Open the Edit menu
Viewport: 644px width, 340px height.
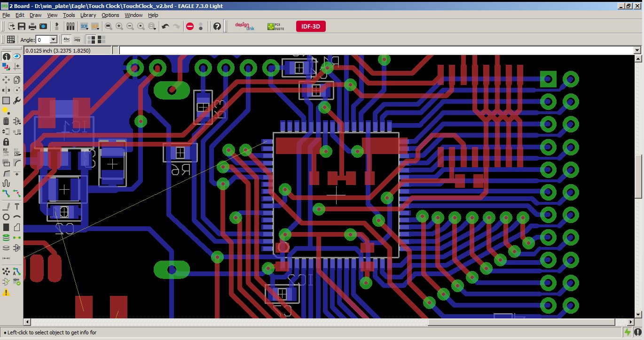20,15
